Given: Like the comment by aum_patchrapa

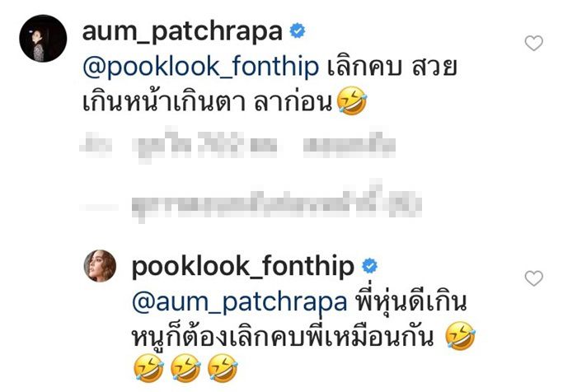Looking at the screenshot, I should coord(533,43).
